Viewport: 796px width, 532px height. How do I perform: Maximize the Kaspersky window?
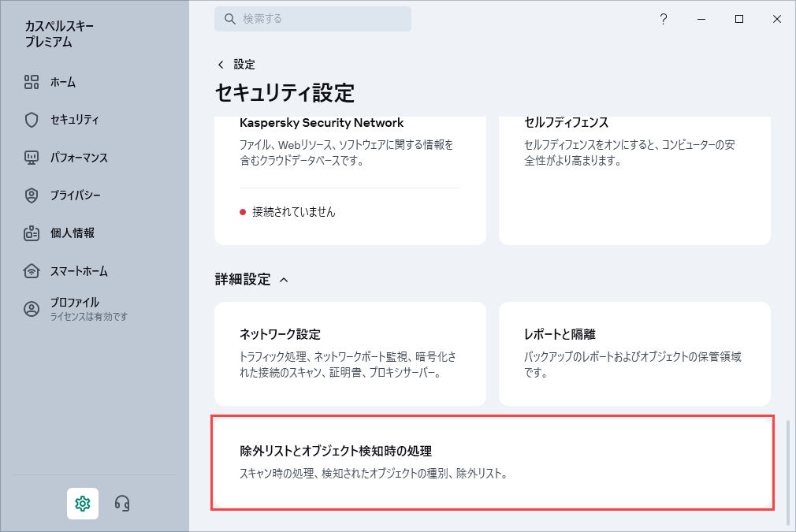pos(739,19)
